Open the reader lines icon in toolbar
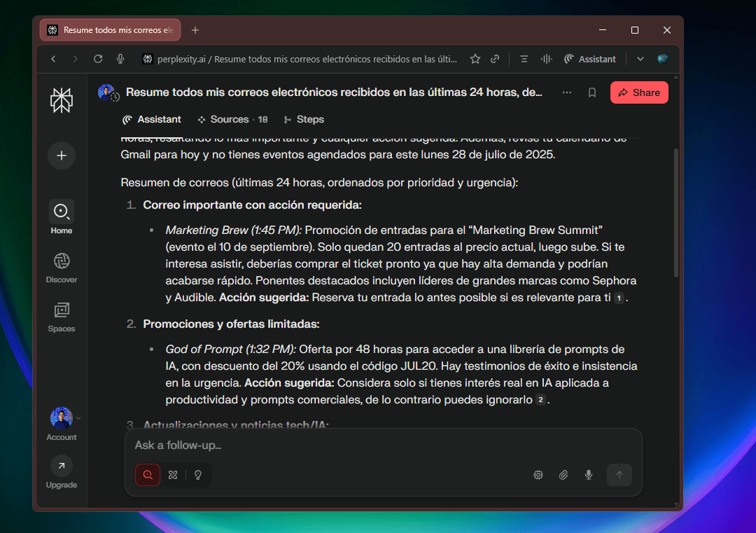This screenshot has width=756, height=533. click(x=524, y=59)
